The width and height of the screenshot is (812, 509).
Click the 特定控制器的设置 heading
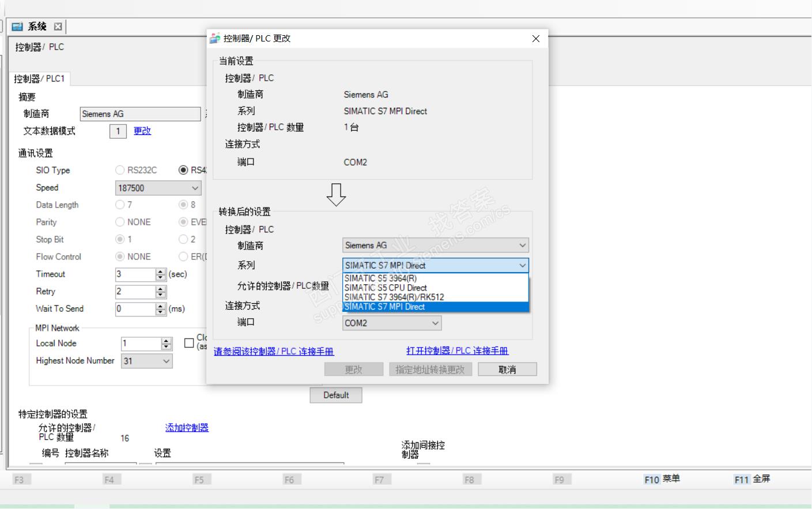pyautogui.click(x=52, y=414)
